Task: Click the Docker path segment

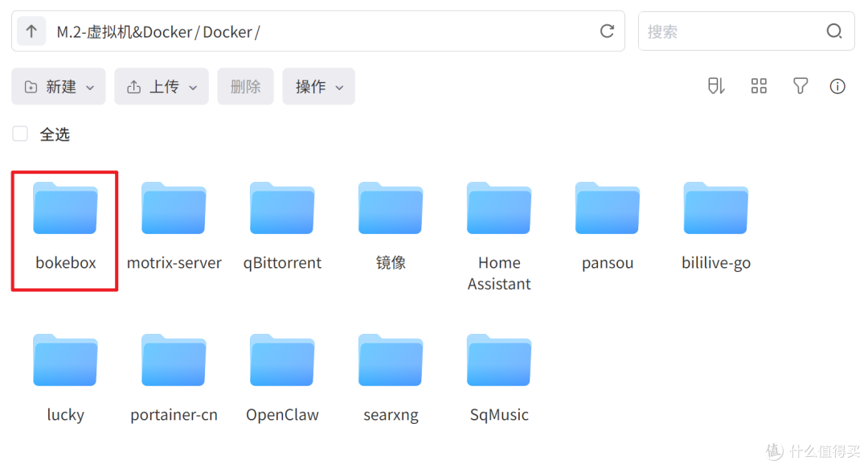Action: pos(227,32)
